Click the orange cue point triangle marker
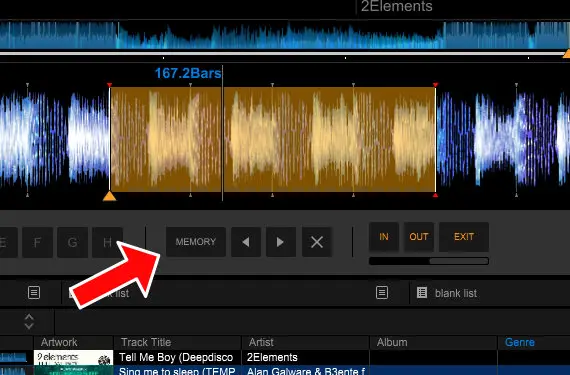The height and width of the screenshot is (375, 570). (109, 196)
